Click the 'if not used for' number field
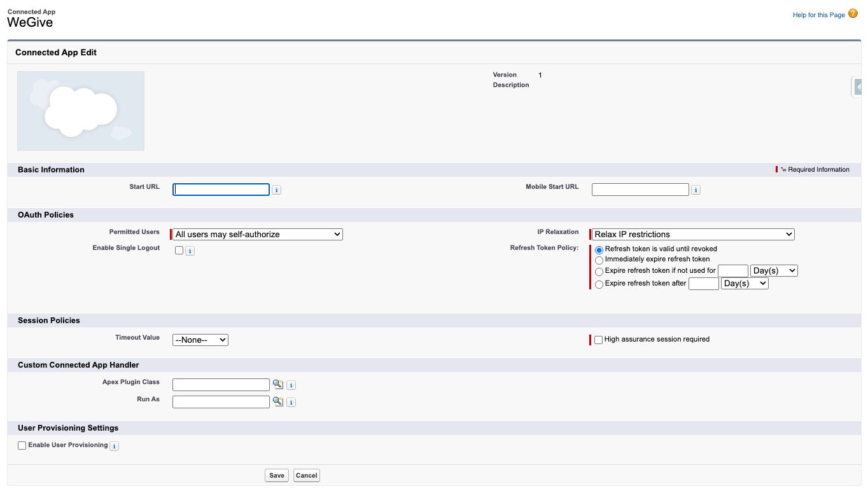Screen dimensions: 868x498 click(733, 271)
